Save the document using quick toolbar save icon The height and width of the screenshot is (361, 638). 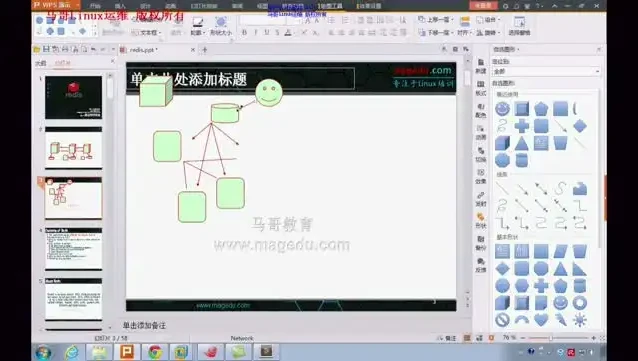pyautogui.click(x=46, y=49)
